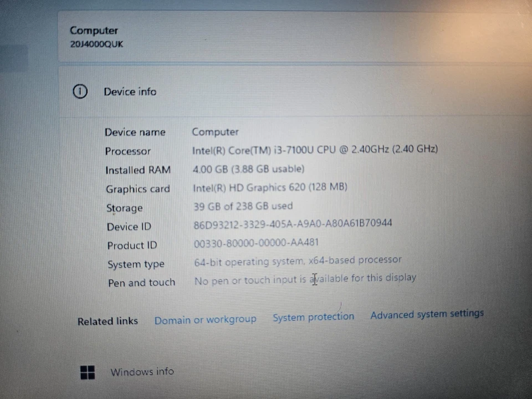Open the Domain or workgroup link
This screenshot has height=399, width=532.
click(x=205, y=320)
